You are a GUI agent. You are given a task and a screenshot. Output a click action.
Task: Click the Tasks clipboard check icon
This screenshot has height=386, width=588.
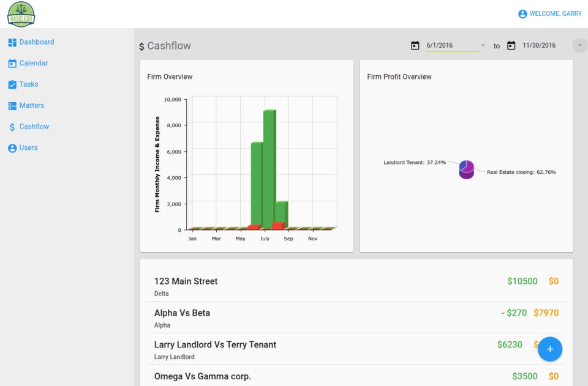pos(12,84)
